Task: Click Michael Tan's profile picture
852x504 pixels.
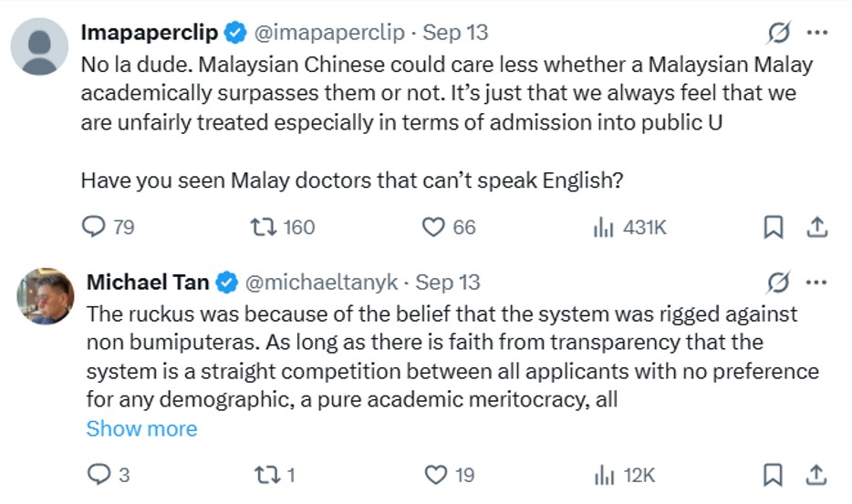Action: click(x=45, y=294)
